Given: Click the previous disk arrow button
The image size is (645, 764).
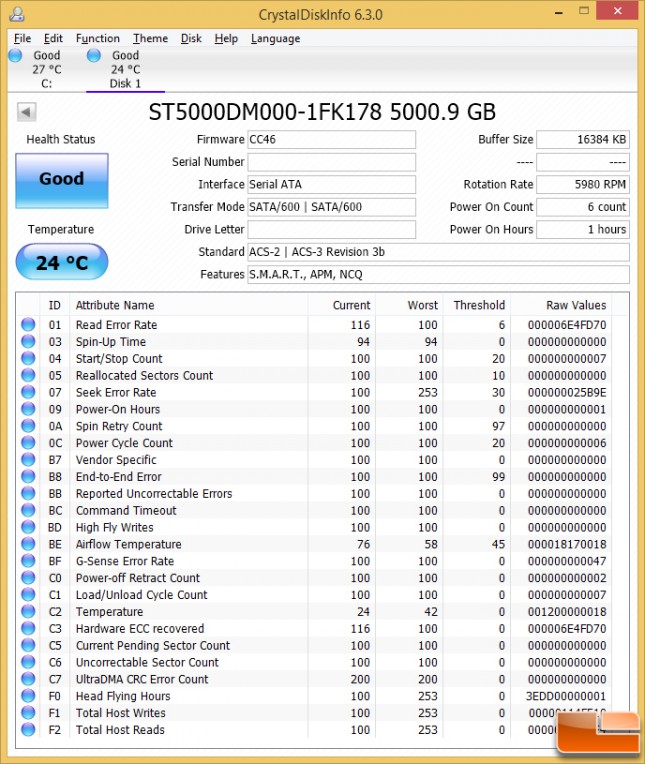Looking at the screenshot, I should pyautogui.click(x=26, y=112).
